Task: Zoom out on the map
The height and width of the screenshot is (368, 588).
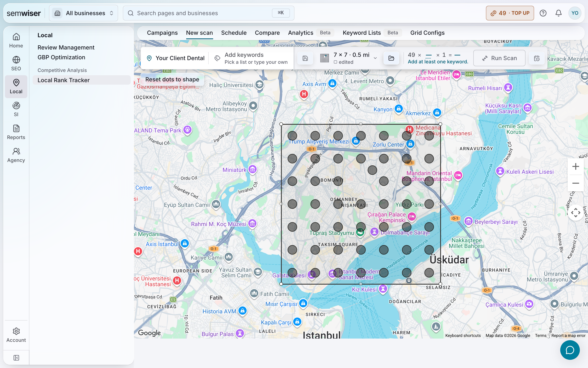Action: [576, 183]
